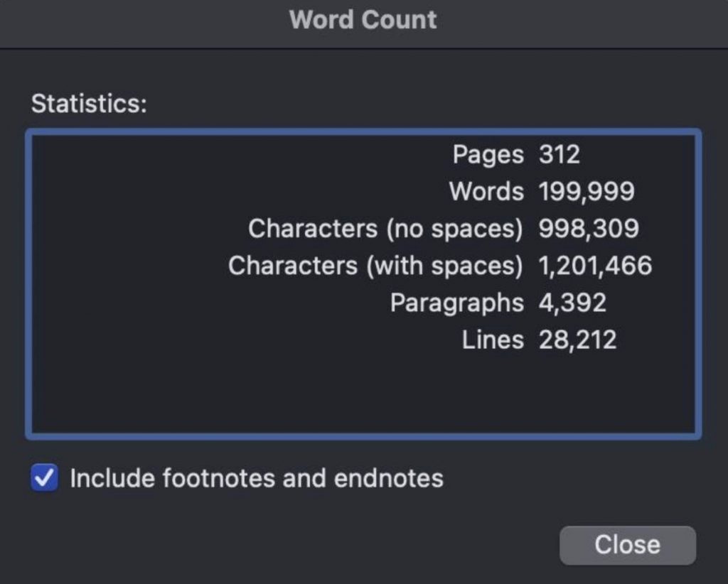Click the Word Count dialog title
This screenshot has width=728, height=584.
[x=363, y=20]
